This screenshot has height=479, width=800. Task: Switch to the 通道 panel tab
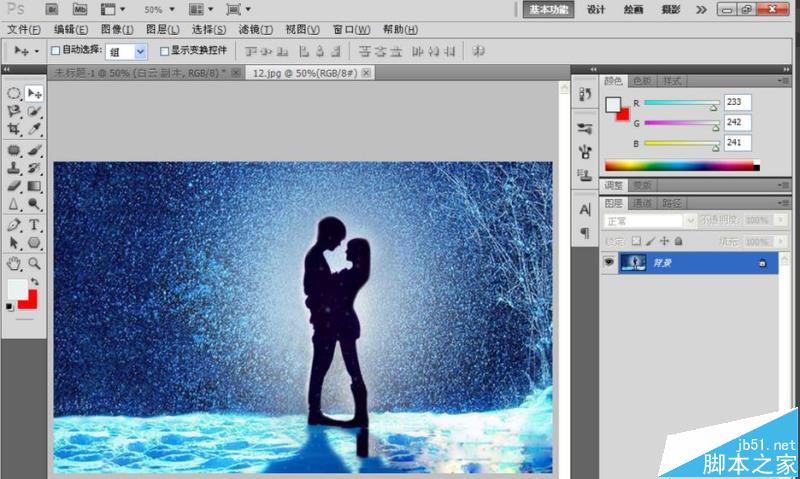coord(642,203)
